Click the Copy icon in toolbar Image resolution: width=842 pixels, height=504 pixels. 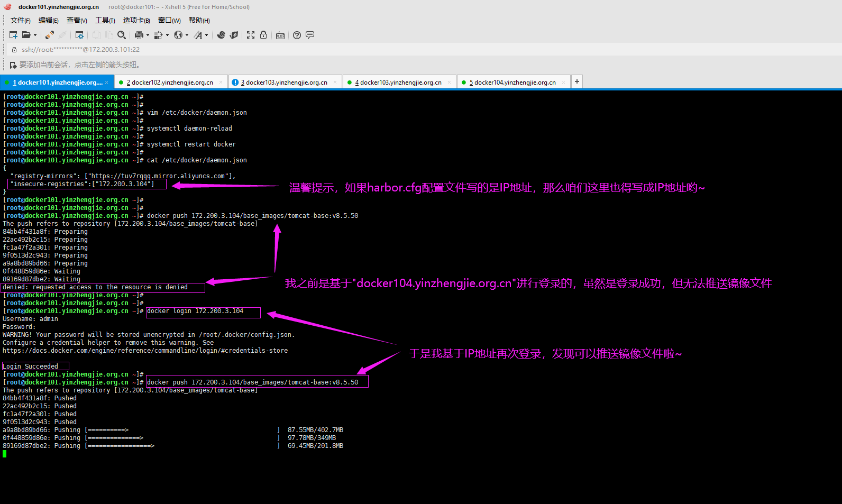[x=96, y=35]
